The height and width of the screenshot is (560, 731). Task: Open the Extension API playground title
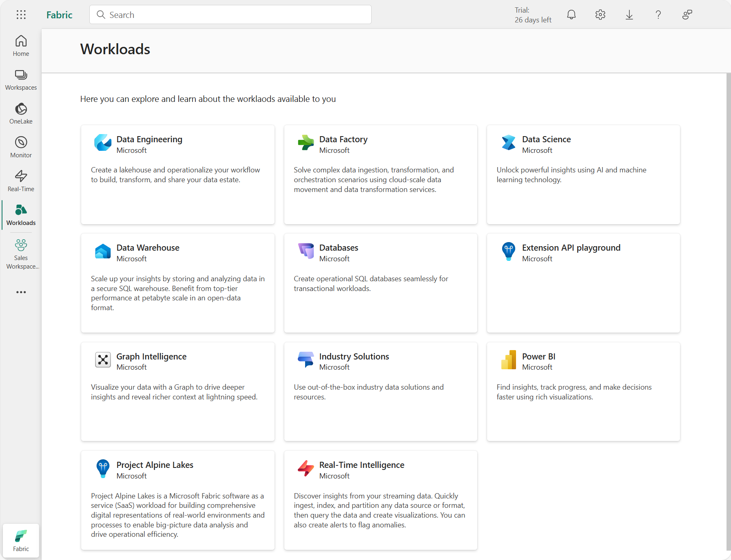click(571, 248)
